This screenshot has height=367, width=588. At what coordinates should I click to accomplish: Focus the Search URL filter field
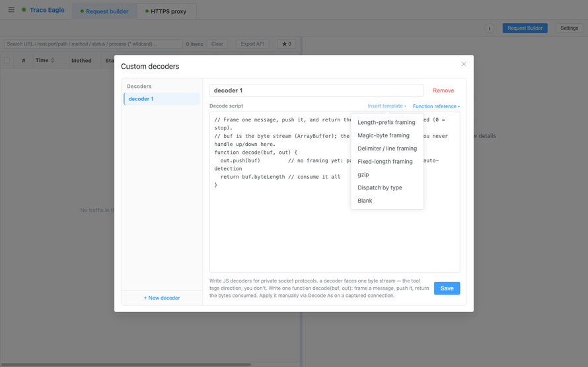tap(93, 44)
